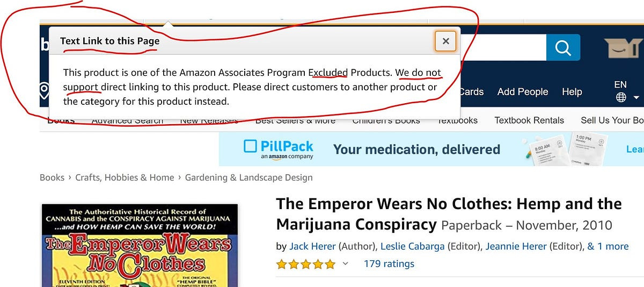The height and width of the screenshot is (287, 644).
Task: Expand the star ratings breakdown chevron
Action: [346, 264]
